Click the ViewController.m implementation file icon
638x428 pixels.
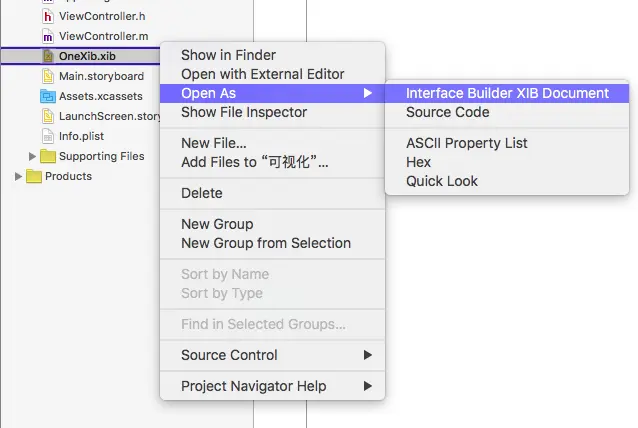48,36
